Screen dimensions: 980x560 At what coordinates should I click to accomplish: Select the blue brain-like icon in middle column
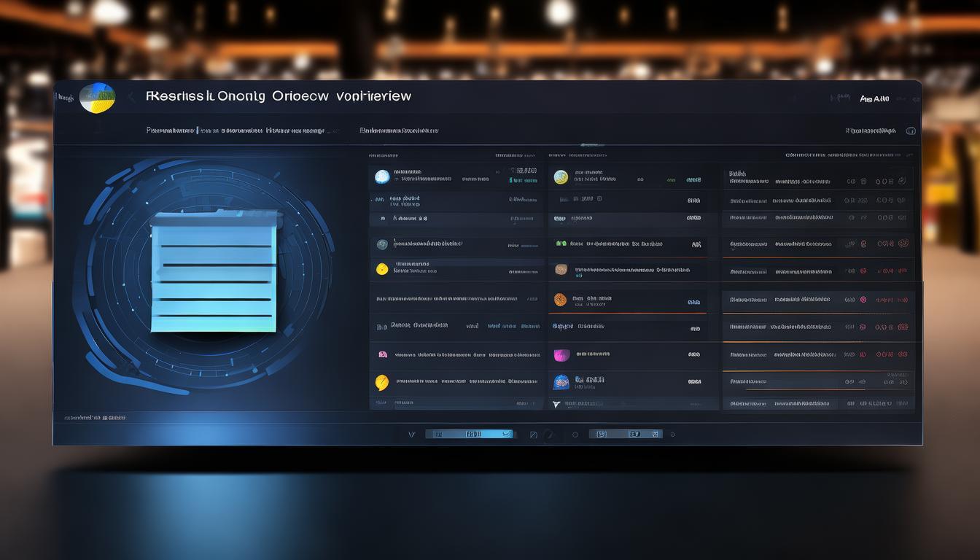[561, 381]
